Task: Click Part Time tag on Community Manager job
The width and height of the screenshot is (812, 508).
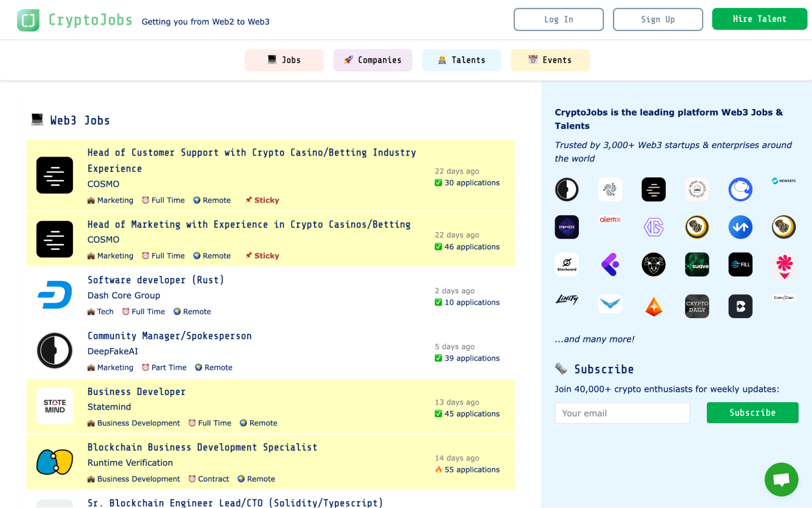Action: coord(164,367)
